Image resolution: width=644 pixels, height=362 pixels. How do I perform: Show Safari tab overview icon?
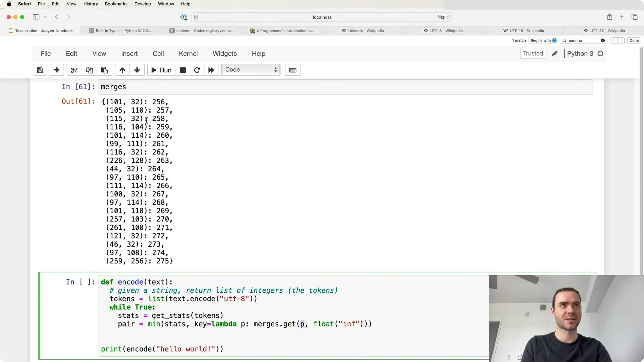point(634,17)
